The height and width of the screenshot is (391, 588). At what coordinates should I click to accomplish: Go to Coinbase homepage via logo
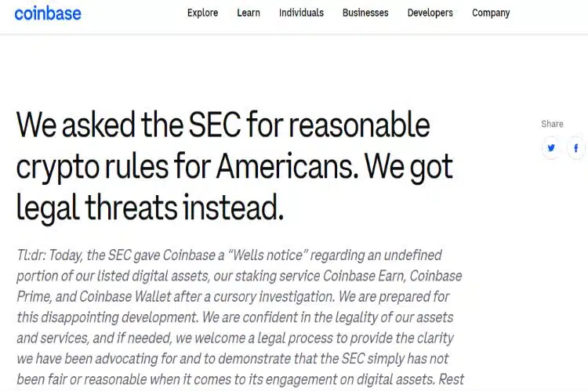coord(48,13)
